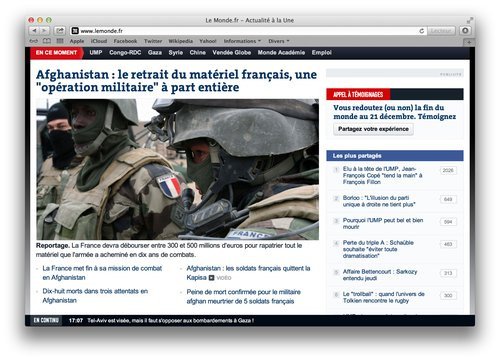Click the Lecteur reader button
Image resolution: width=500 pixels, height=361 pixels.
tap(441, 31)
